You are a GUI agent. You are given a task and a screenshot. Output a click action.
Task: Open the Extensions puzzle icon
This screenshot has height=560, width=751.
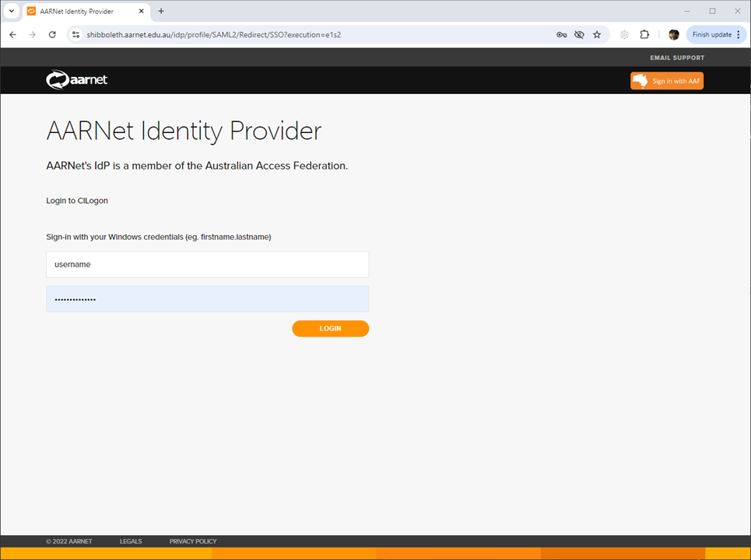coord(644,34)
